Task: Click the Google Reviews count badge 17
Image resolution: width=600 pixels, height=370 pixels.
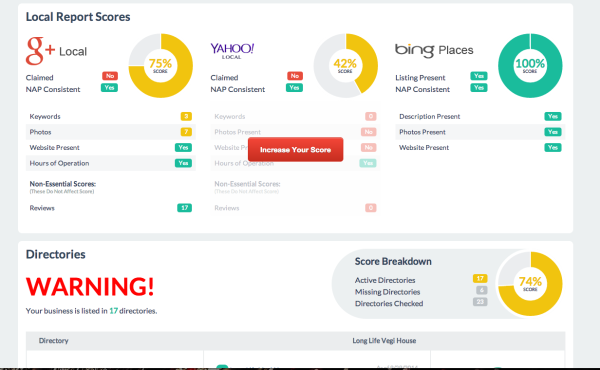Action: click(x=184, y=208)
